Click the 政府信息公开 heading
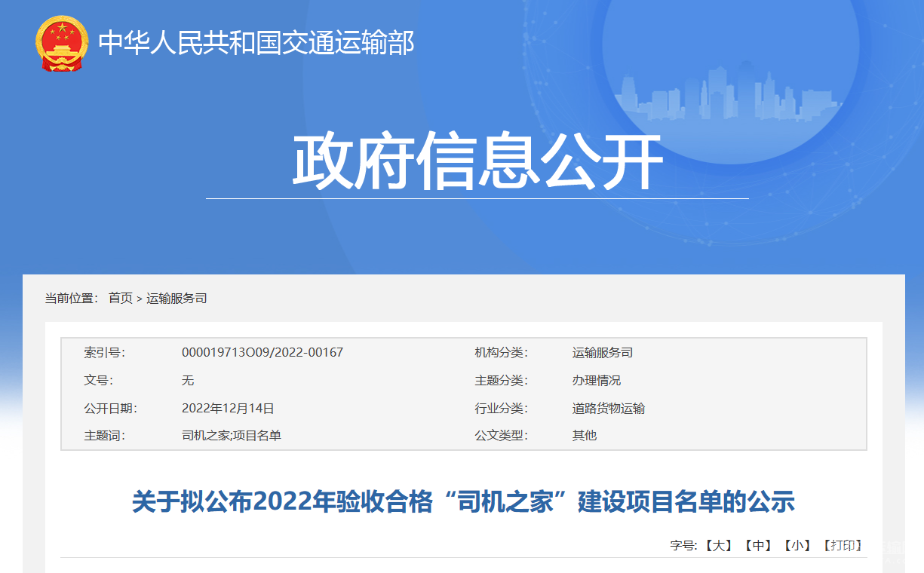This screenshot has width=924, height=573. click(x=477, y=161)
